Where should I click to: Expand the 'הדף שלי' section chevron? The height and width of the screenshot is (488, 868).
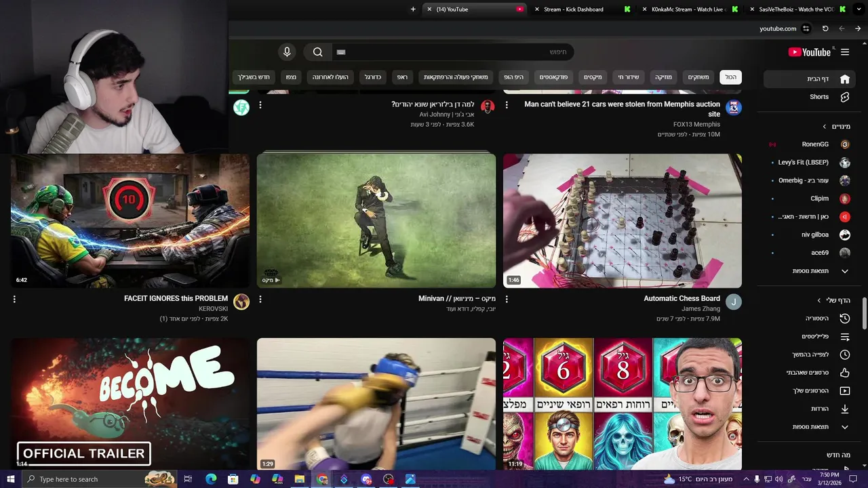click(x=819, y=300)
